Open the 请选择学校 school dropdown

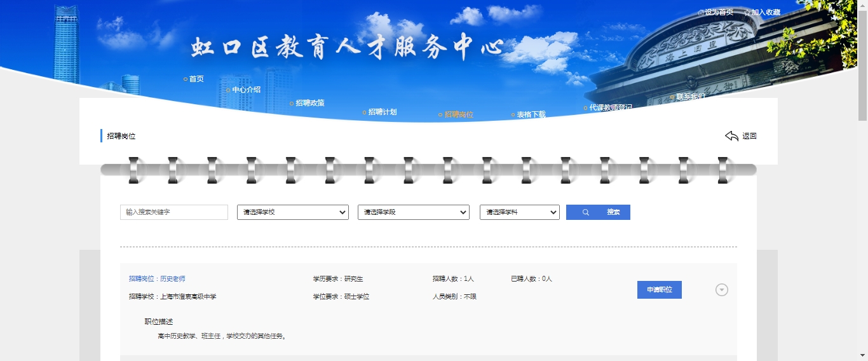coord(292,212)
